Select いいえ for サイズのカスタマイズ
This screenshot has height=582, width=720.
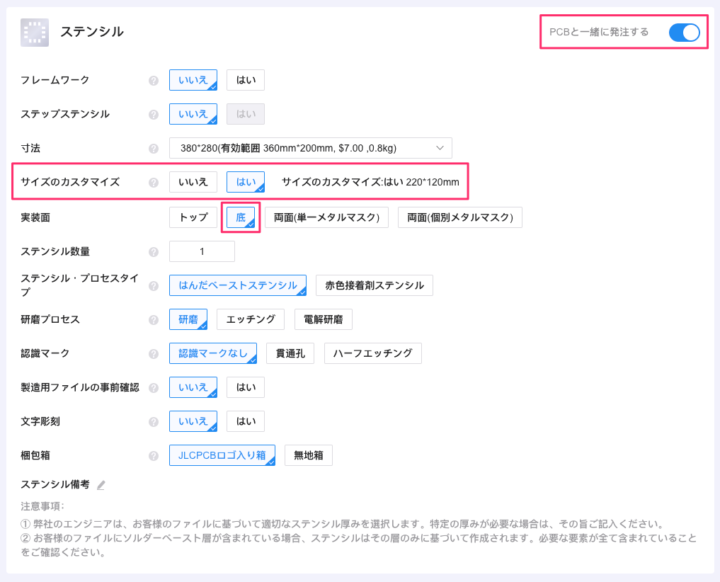(x=193, y=183)
